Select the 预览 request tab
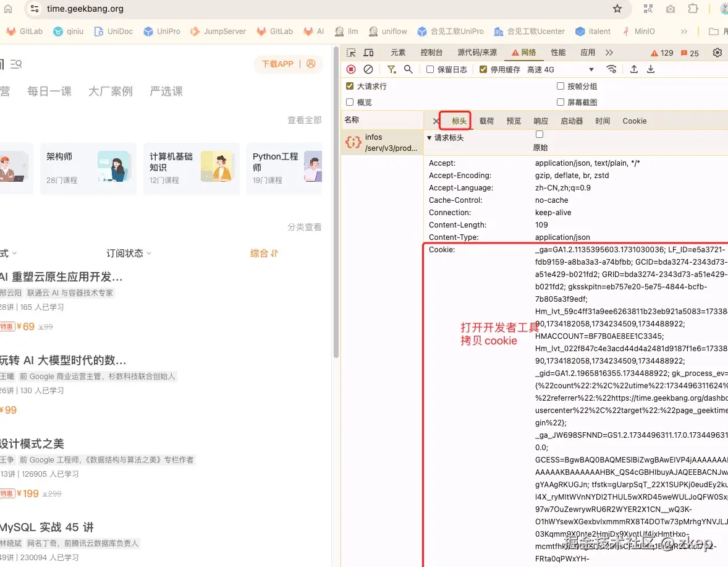The image size is (728, 567). click(514, 121)
